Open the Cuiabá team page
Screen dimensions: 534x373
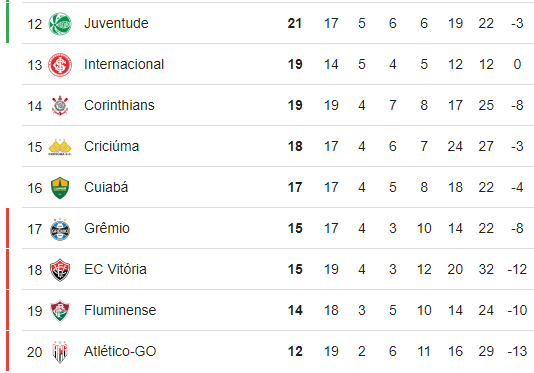tap(106, 187)
